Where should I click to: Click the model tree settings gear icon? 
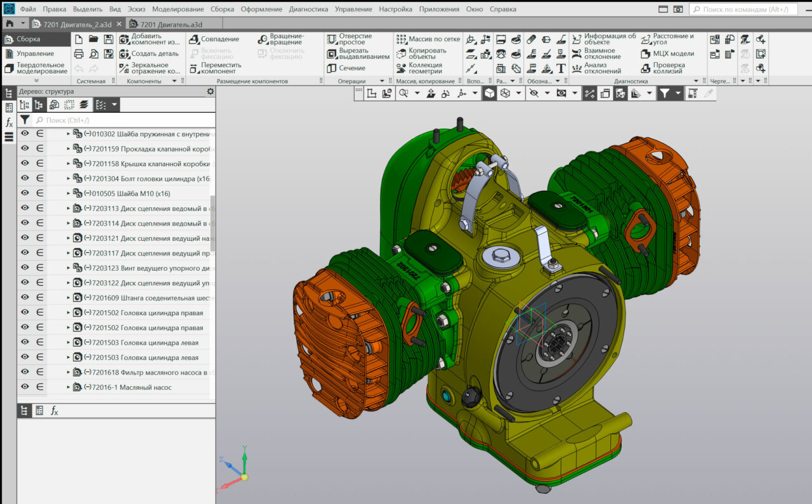tap(211, 91)
